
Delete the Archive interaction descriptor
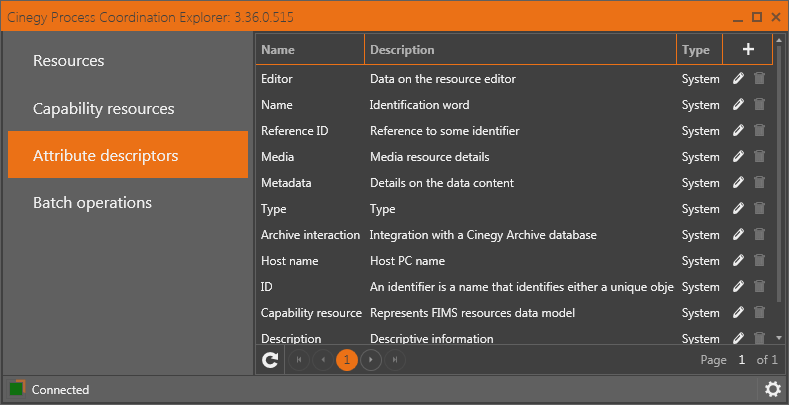pyautogui.click(x=759, y=234)
